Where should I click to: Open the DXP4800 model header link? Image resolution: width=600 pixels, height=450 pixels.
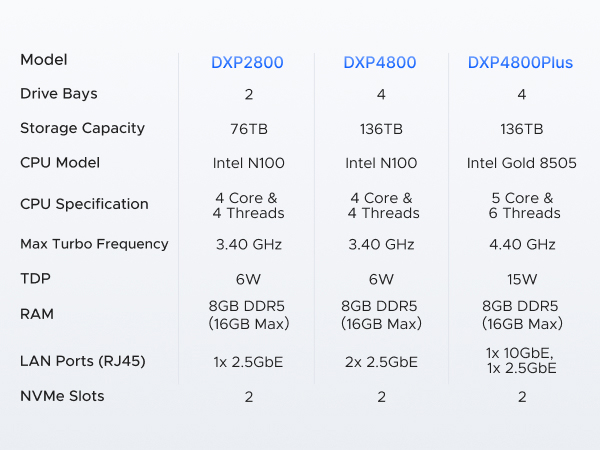(x=381, y=62)
